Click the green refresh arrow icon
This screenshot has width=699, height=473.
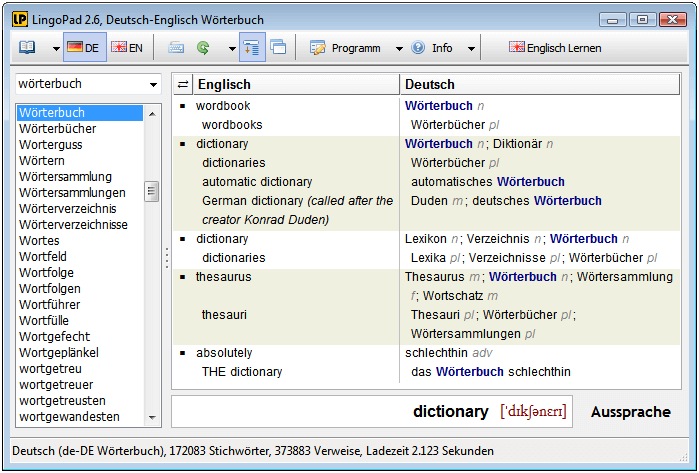pos(203,47)
